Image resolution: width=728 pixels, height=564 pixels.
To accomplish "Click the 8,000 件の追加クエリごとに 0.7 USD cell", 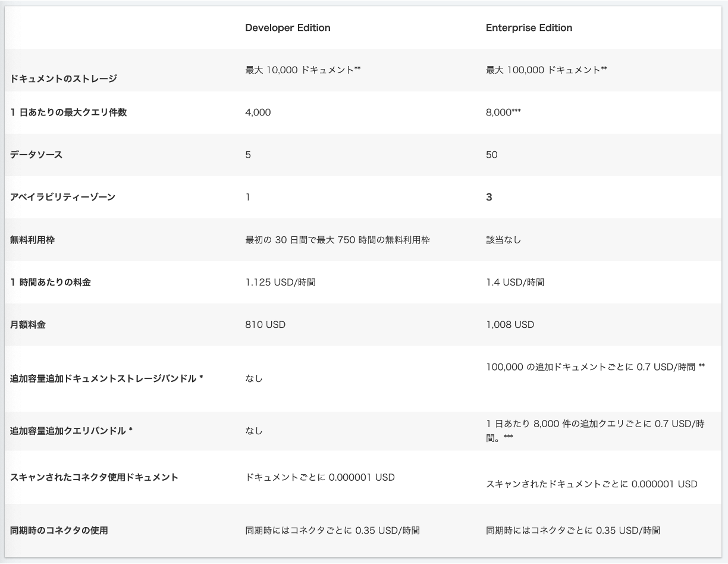I will 595,431.
